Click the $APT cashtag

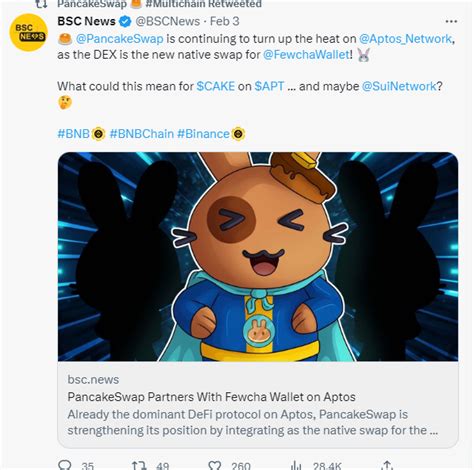(x=269, y=86)
